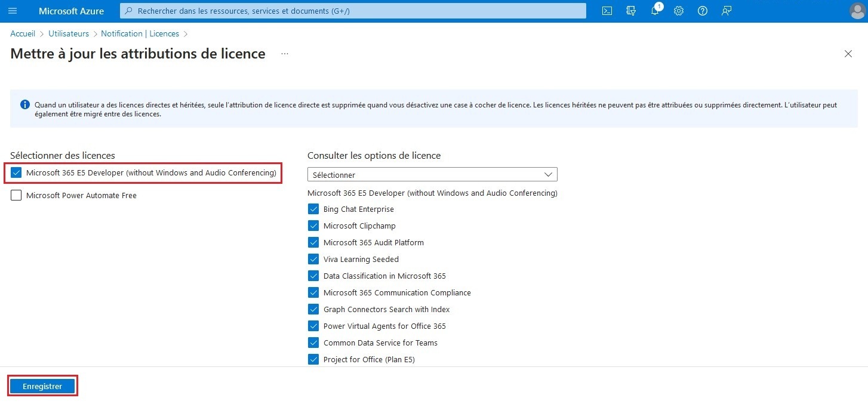Click 'Consulter les options de licence' heading
Viewport: 868px width, 404px height.
click(x=374, y=156)
